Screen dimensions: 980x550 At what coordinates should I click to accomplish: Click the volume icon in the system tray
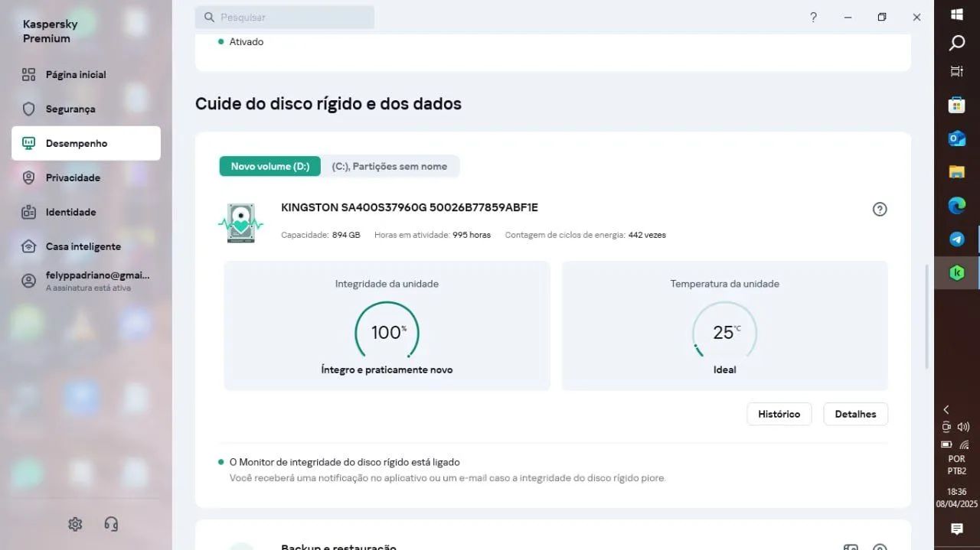pyautogui.click(x=964, y=427)
